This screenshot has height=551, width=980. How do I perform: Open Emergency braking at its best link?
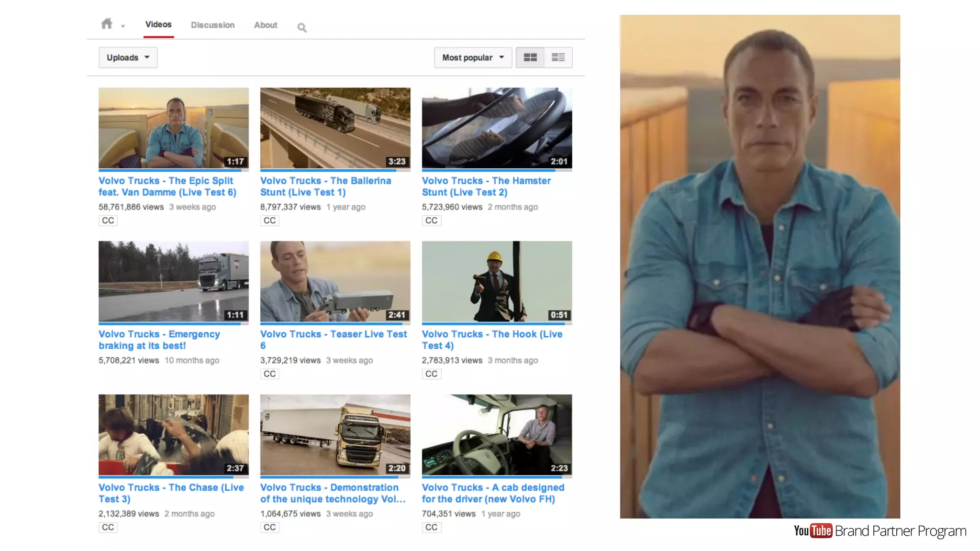[x=159, y=340]
